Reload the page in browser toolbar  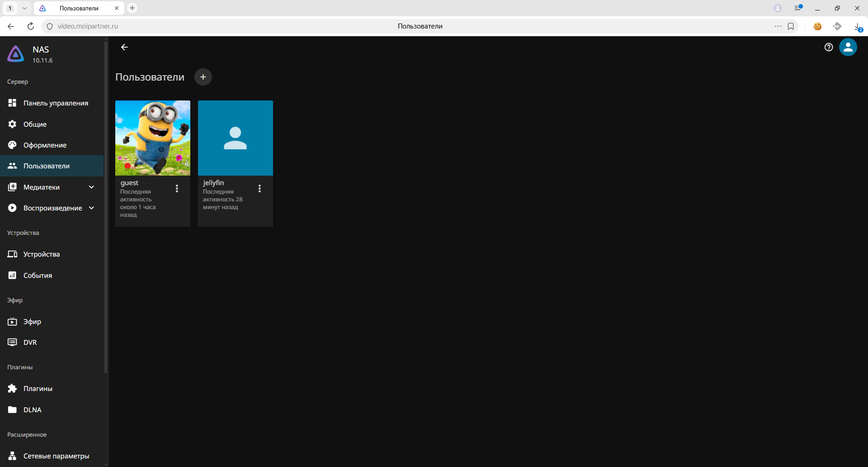click(x=30, y=26)
